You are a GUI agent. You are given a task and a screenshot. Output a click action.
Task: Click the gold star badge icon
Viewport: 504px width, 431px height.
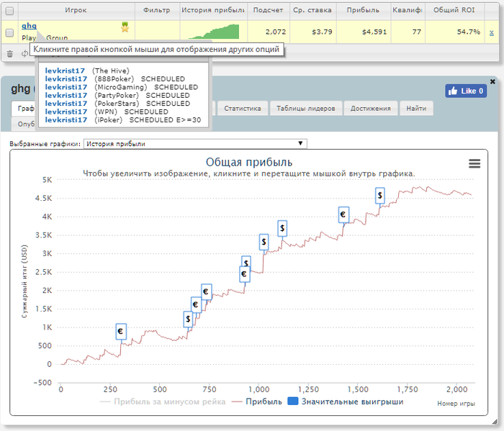(125, 27)
